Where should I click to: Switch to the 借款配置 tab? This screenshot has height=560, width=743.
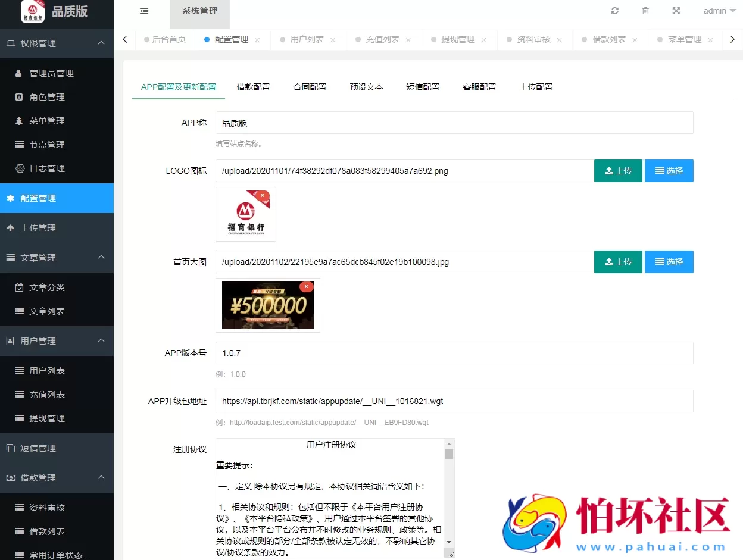tap(253, 86)
